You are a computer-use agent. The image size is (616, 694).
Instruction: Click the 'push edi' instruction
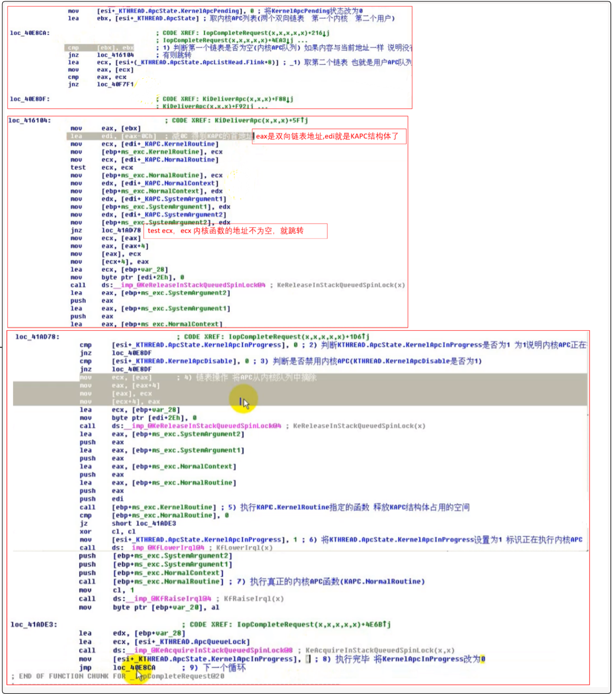point(102,499)
